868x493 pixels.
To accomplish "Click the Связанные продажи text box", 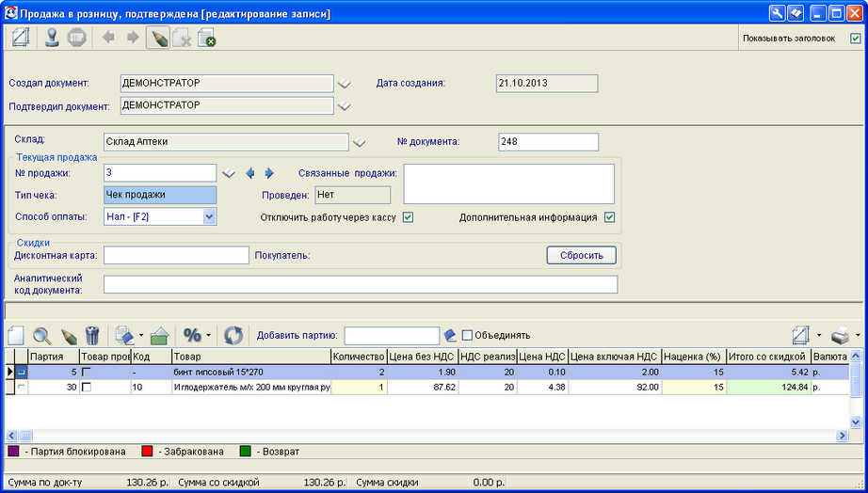I will tap(508, 183).
